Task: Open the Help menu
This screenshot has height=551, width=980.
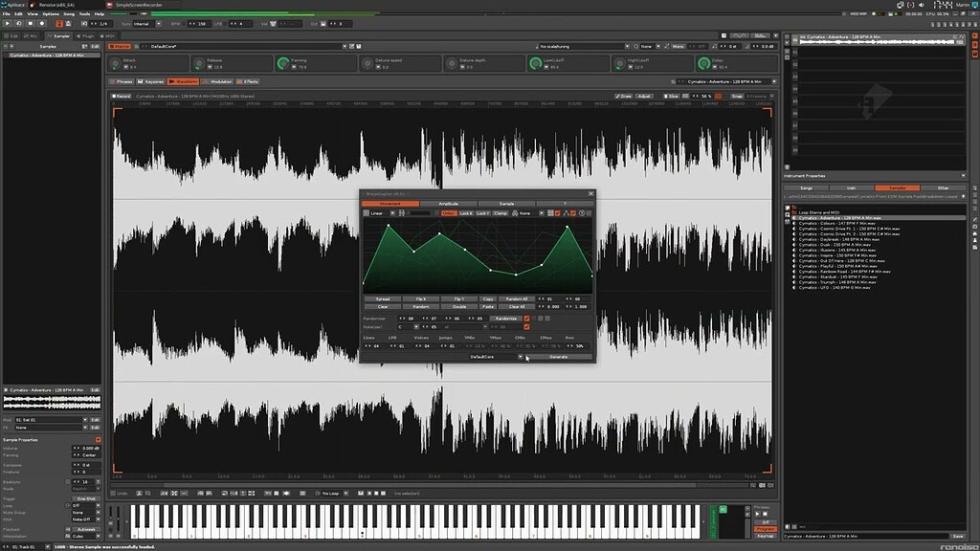Action: click(100, 13)
